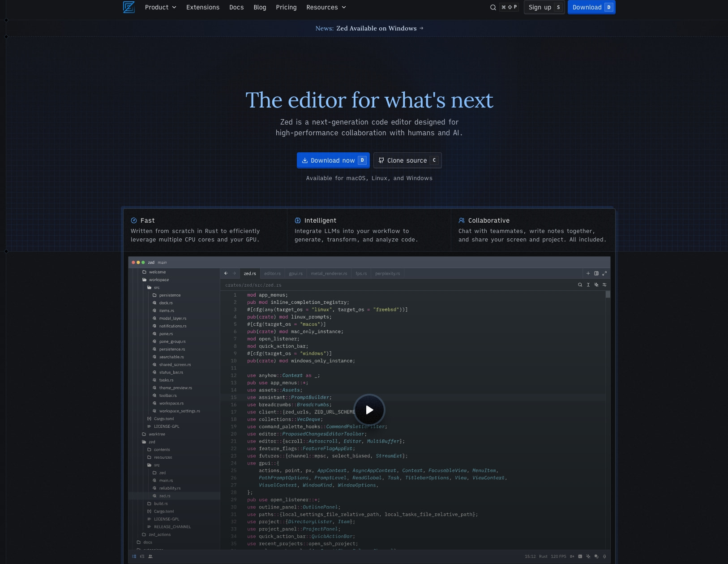Click the Zed logo in the navbar
The width and height of the screenshot is (728, 564).
129,7
